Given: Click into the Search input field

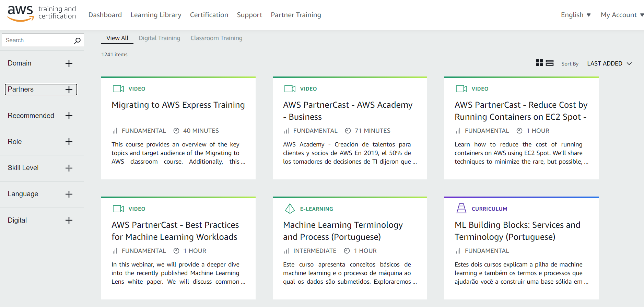Looking at the screenshot, I should 37,40.
